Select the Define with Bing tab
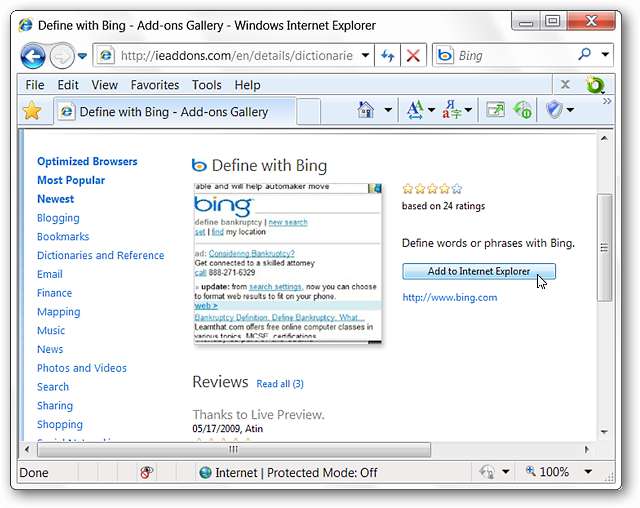The height and width of the screenshot is (508, 640). [x=175, y=111]
